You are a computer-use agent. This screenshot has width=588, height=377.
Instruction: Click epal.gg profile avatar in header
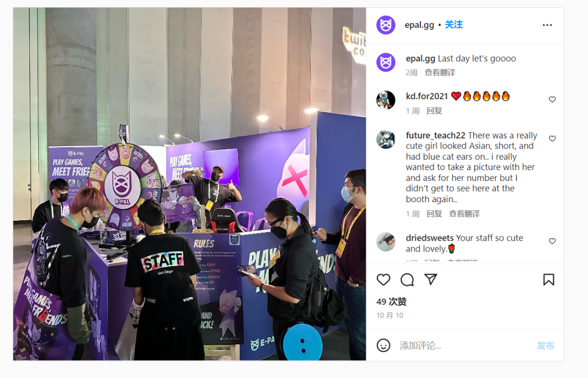point(386,25)
